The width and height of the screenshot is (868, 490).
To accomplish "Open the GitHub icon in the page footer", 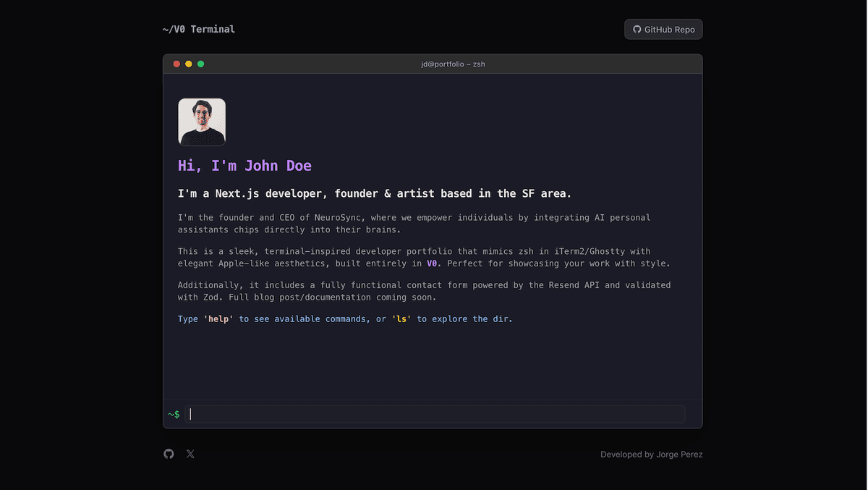I will [169, 454].
